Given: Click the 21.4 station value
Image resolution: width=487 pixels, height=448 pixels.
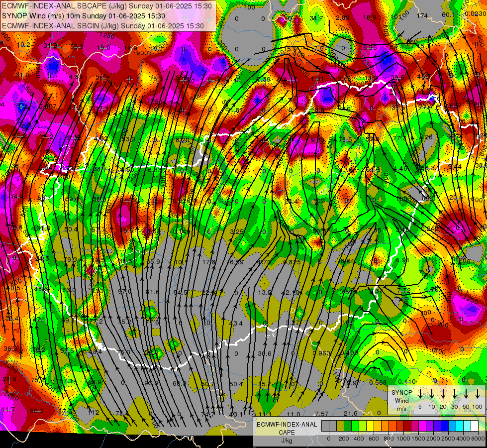Looking at the screenshot, I should 291,202.
